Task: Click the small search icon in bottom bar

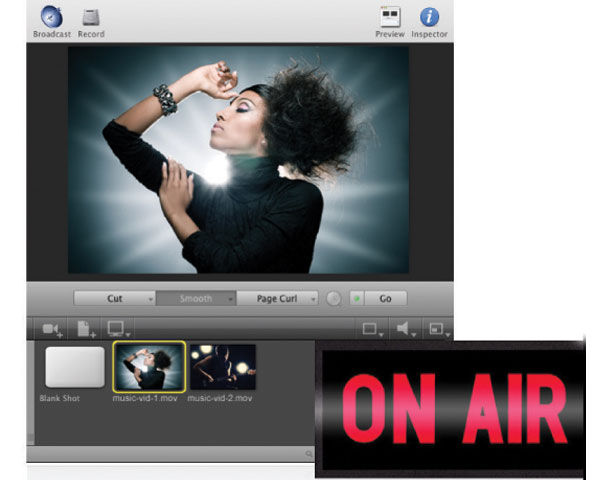Action: pyautogui.click(x=309, y=454)
